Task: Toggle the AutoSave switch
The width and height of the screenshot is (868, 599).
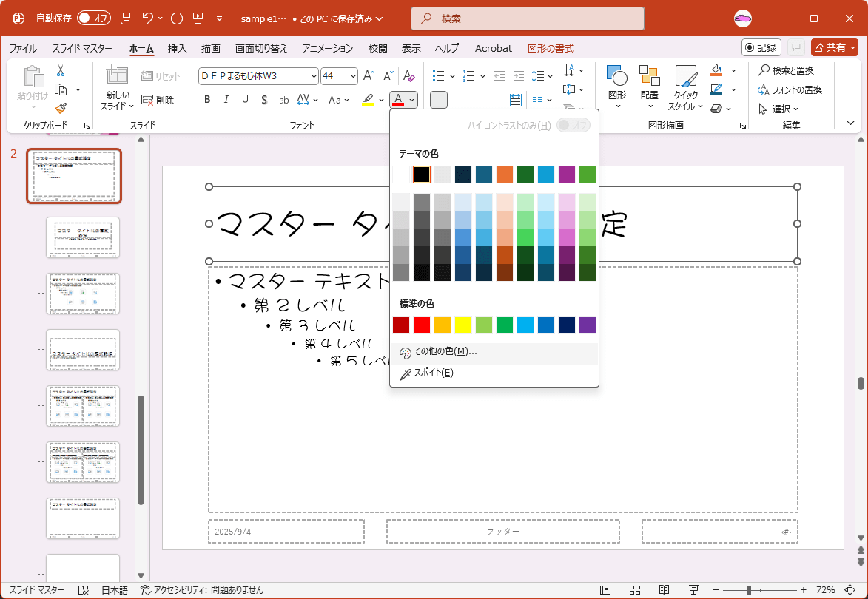Action: coord(94,18)
